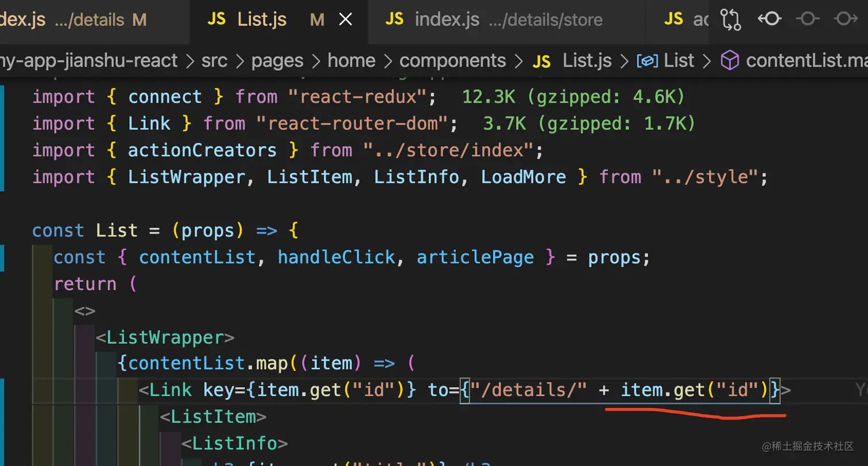The width and height of the screenshot is (868, 466).
Task: Click contentList in the destructuring line
Action: point(197,257)
